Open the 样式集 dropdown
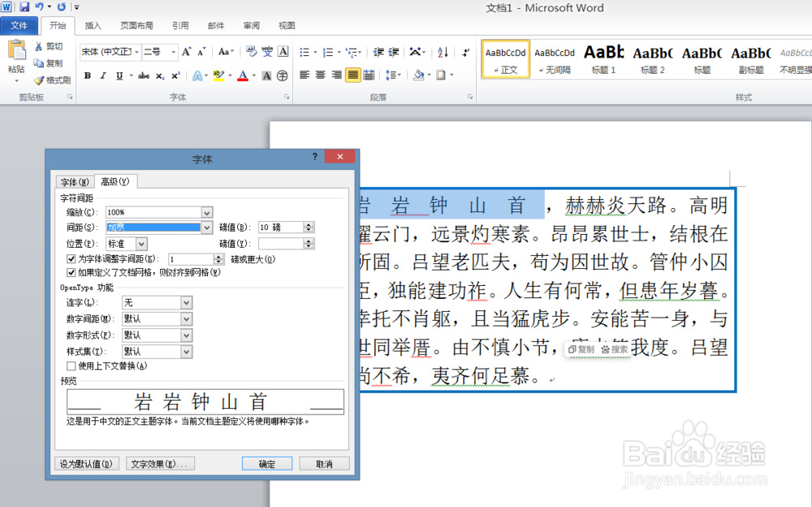The height and width of the screenshot is (507, 812). (187, 352)
